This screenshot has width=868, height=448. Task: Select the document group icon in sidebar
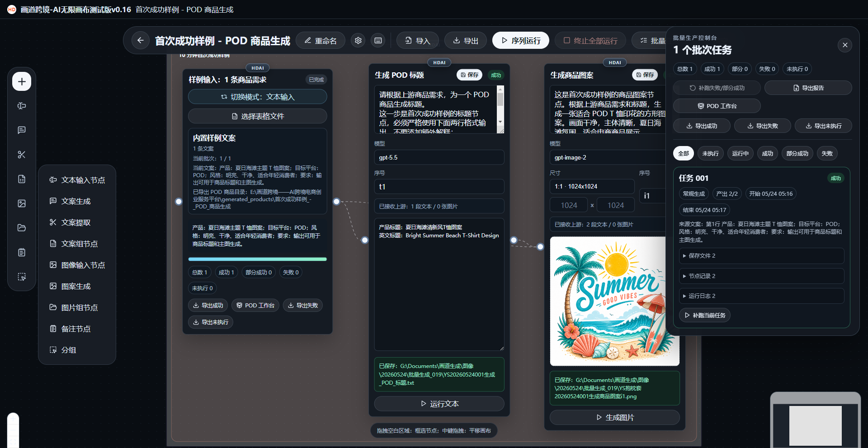click(22, 179)
